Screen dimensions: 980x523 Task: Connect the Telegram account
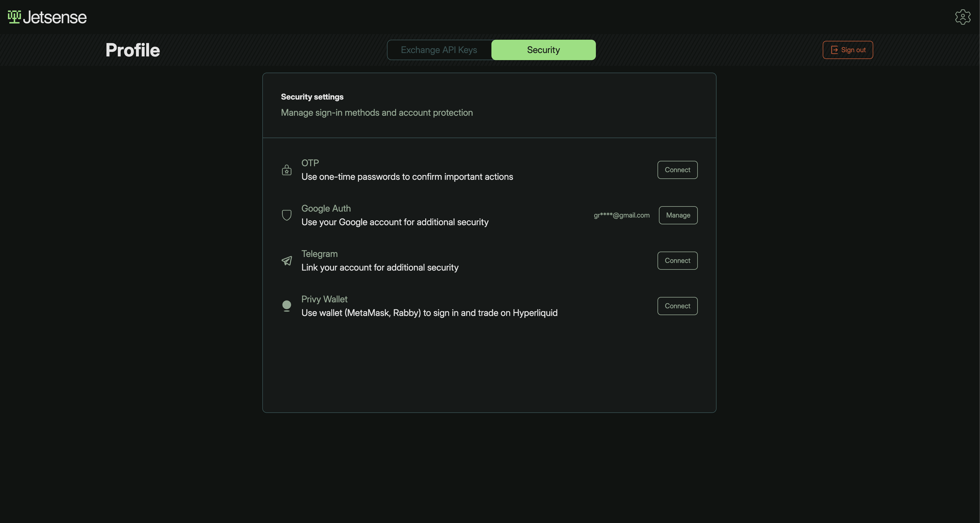677,261
